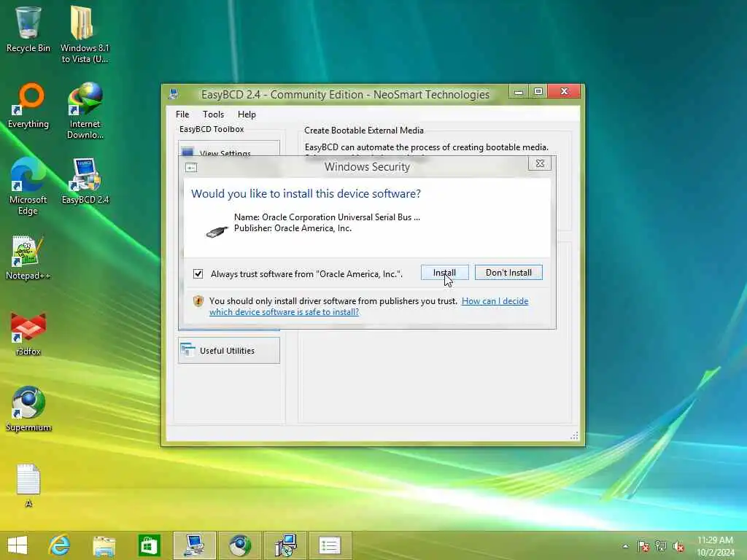This screenshot has width=747, height=560.
Task: Click the EasyBCD title bar application icon
Action: 174,94
